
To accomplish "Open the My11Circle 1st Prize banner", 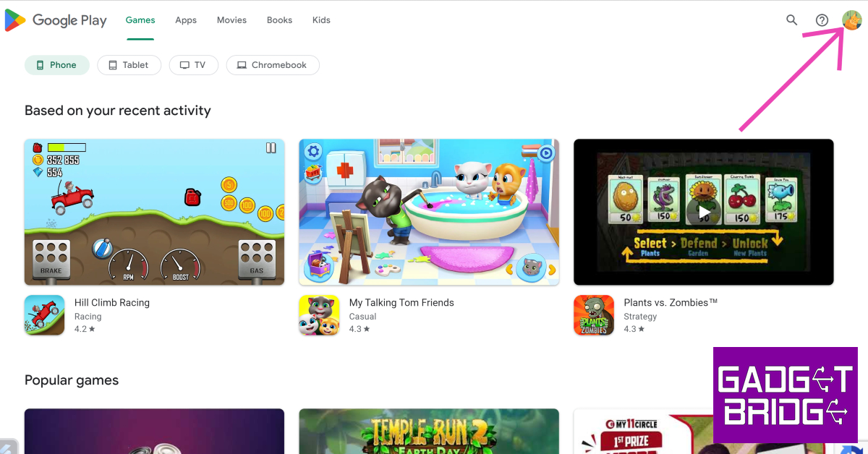I will click(644, 432).
